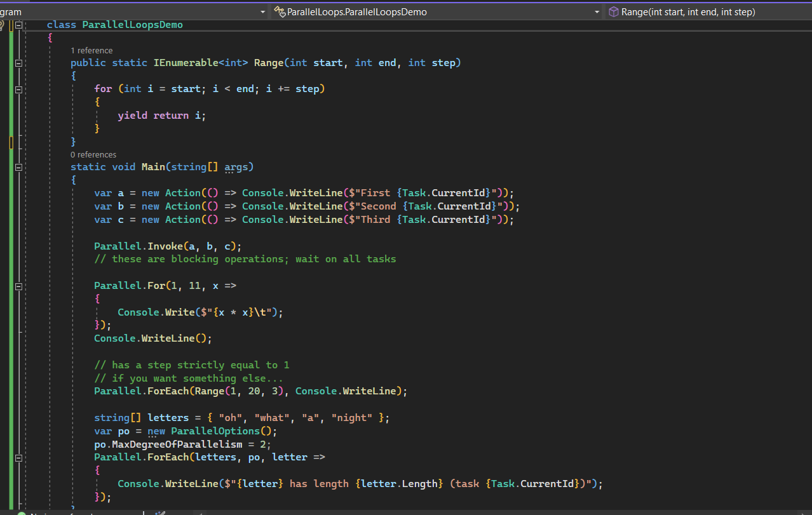Click the Range(1, 20, 3) call
Screen dimensions: 812x515
pyautogui.click(x=239, y=391)
